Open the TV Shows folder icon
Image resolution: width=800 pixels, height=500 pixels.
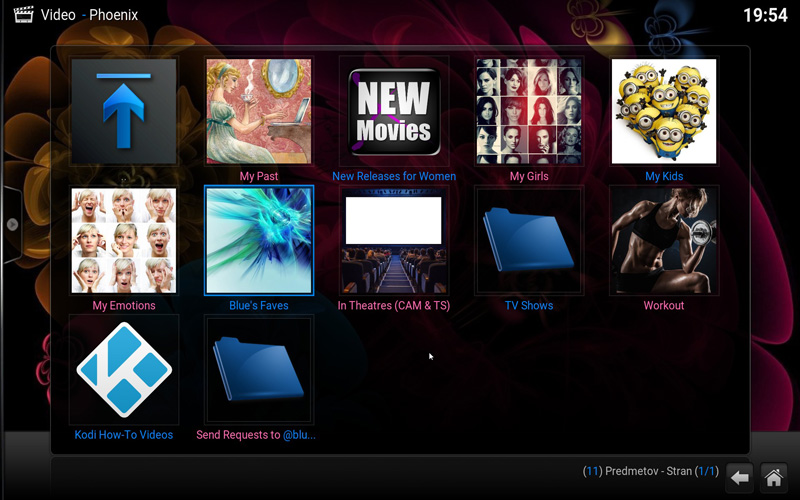(x=529, y=240)
